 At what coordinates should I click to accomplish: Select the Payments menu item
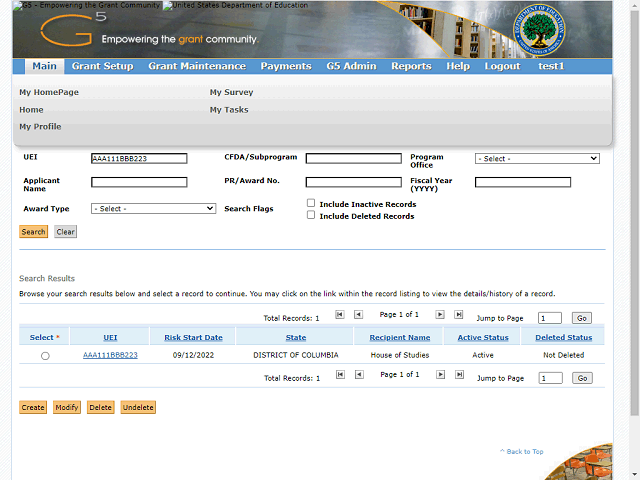(x=286, y=66)
